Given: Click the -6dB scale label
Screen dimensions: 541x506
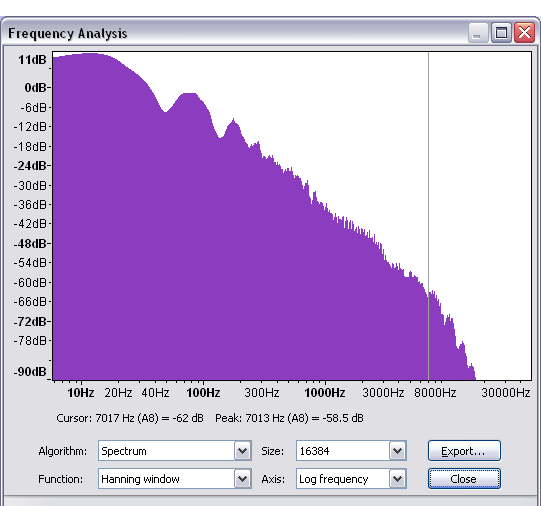Looking at the screenshot, I should click(x=33, y=108).
